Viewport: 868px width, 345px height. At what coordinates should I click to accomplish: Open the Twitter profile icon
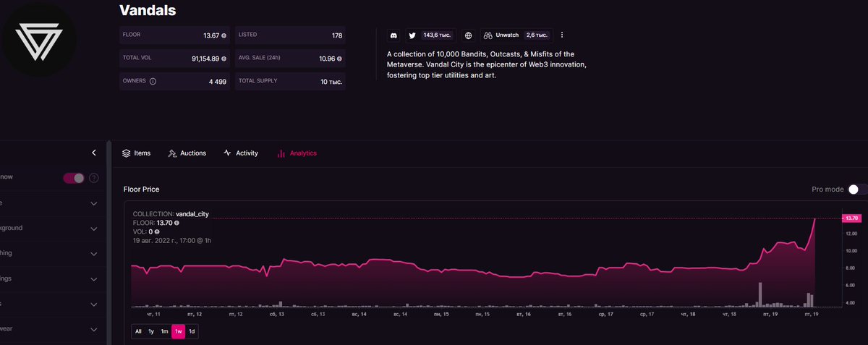(412, 35)
